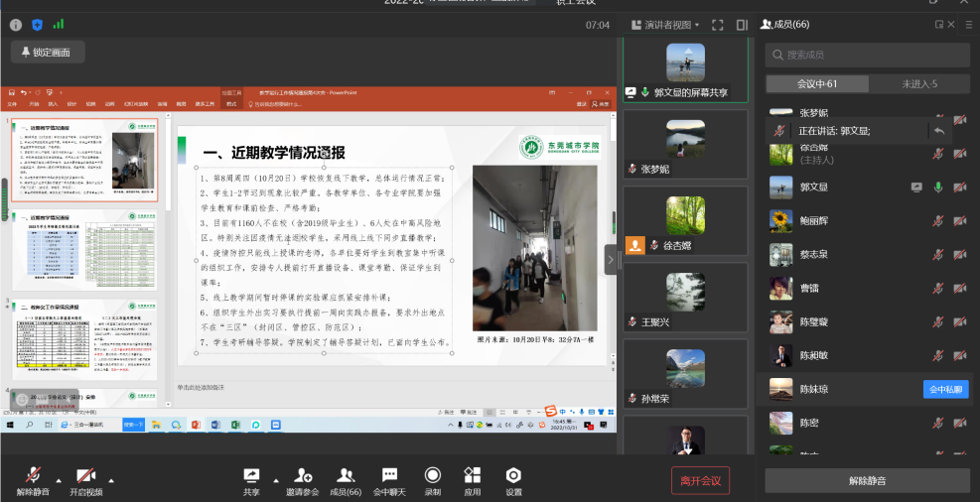This screenshot has height=502, width=980.
Task: Expand audio options arrow beside 解除静音
Action: (x=59, y=481)
